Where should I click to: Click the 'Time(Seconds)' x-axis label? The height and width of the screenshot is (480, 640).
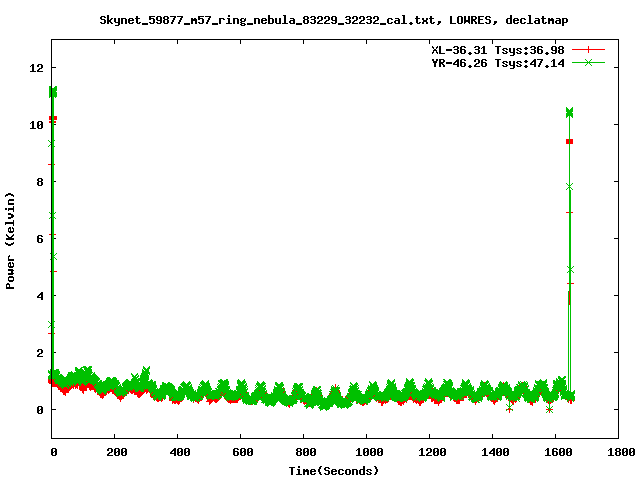[333, 471]
